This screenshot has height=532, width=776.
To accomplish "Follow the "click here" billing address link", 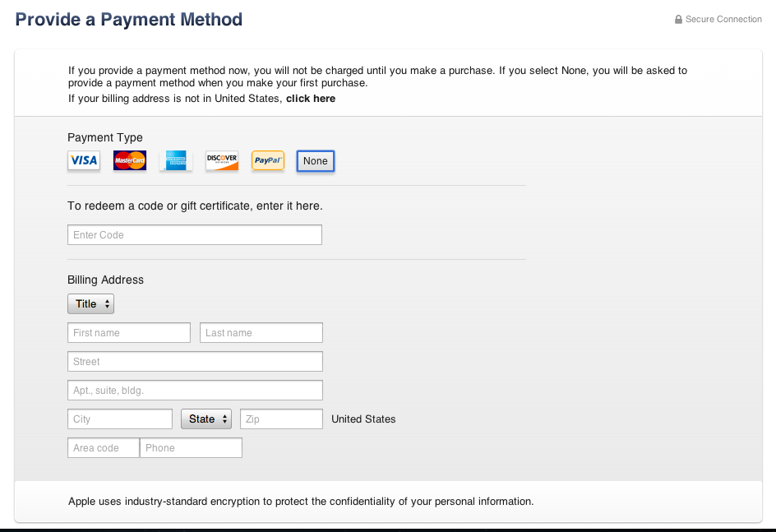I will [311, 99].
